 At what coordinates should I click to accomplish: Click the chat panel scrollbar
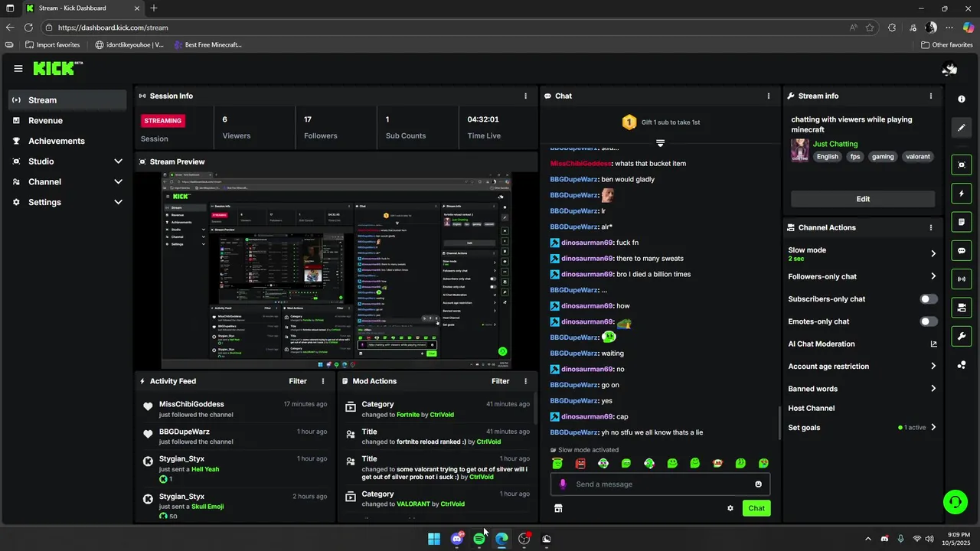[x=779, y=422]
